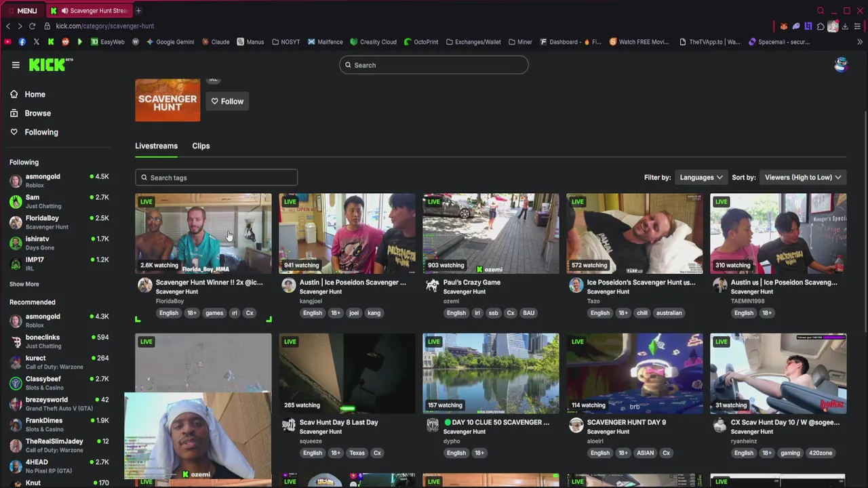Reload the page
The width and height of the screenshot is (868, 488).
[x=32, y=26]
